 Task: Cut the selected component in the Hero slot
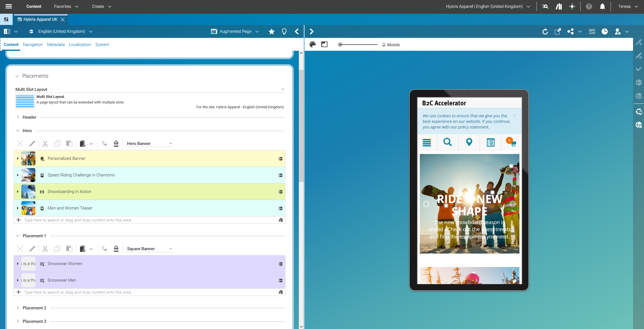click(x=45, y=143)
